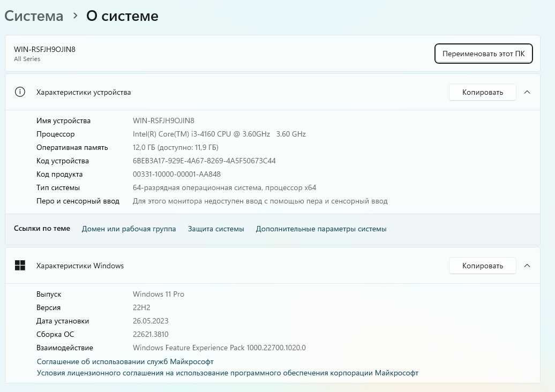Select pen and touch unavailable message
The height and width of the screenshot is (392, 555).
tap(260, 201)
